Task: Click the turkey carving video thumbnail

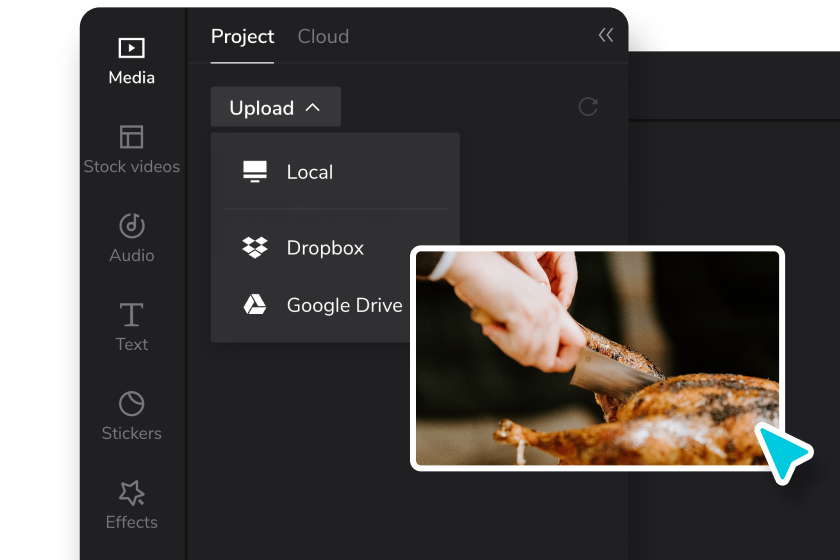Action: pyautogui.click(x=597, y=358)
